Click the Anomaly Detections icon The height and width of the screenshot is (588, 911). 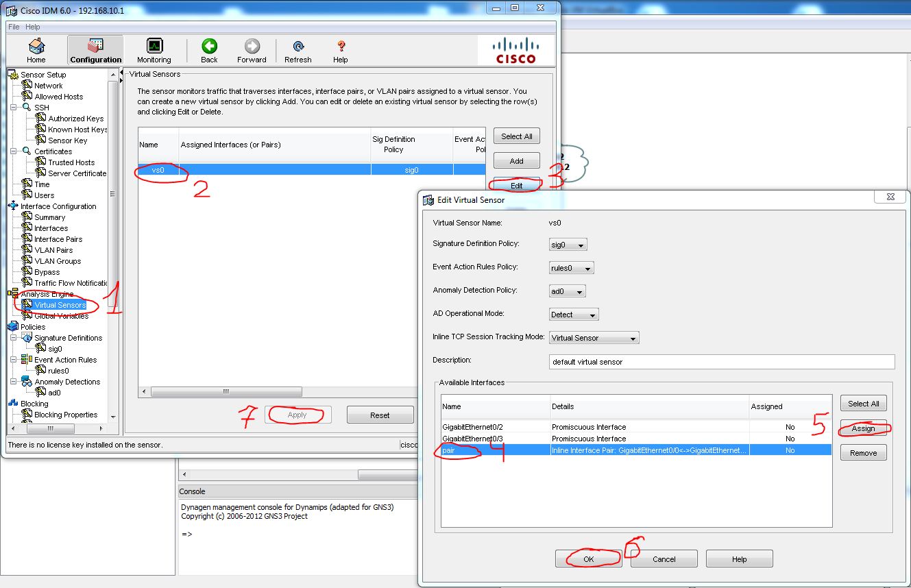click(27, 381)
